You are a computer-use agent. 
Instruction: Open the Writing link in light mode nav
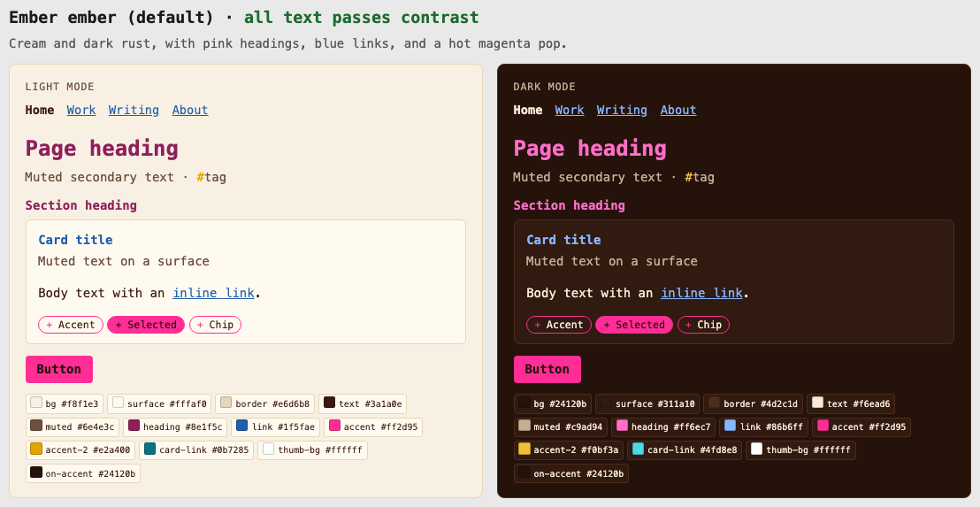(134, 110)
